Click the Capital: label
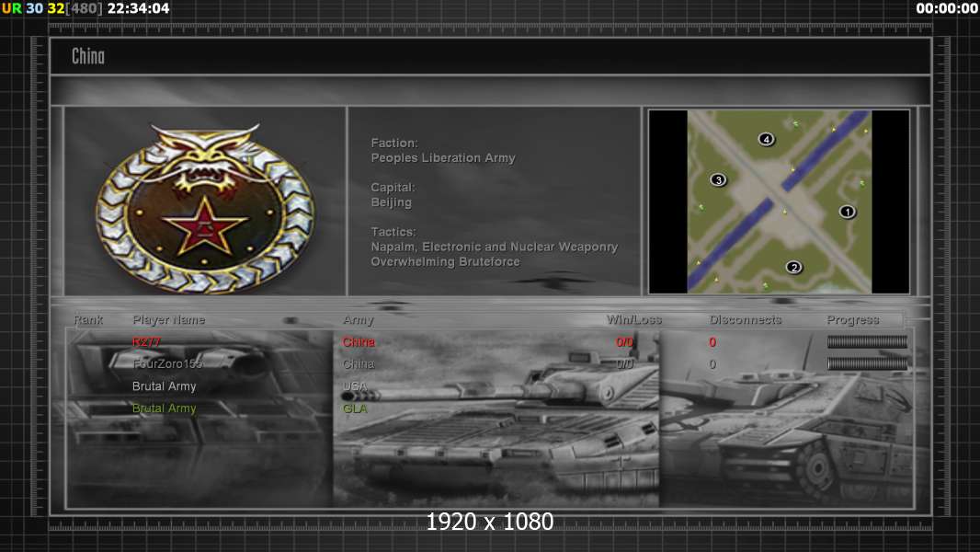This screenshot has height=552, width=980. 393,188
